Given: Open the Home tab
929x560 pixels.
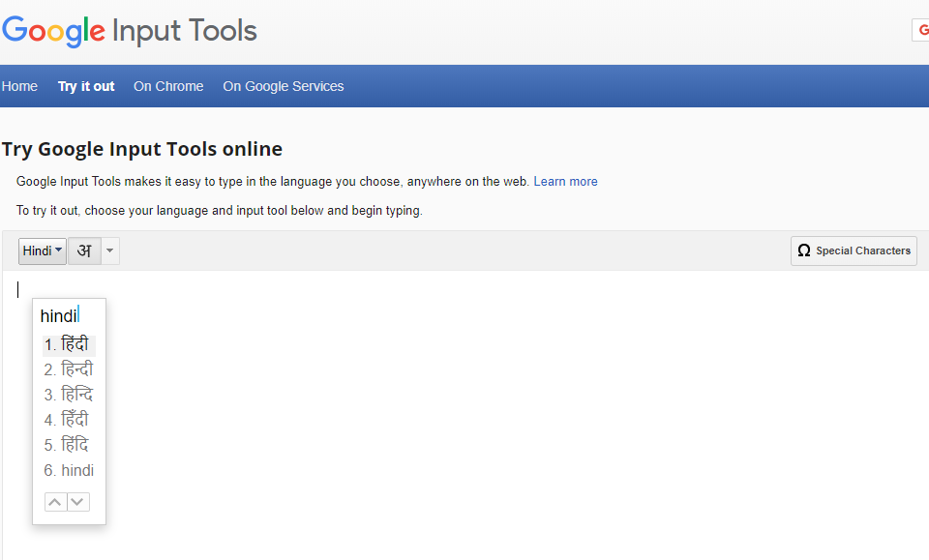Looking at the screenshot, I should 19,86.
